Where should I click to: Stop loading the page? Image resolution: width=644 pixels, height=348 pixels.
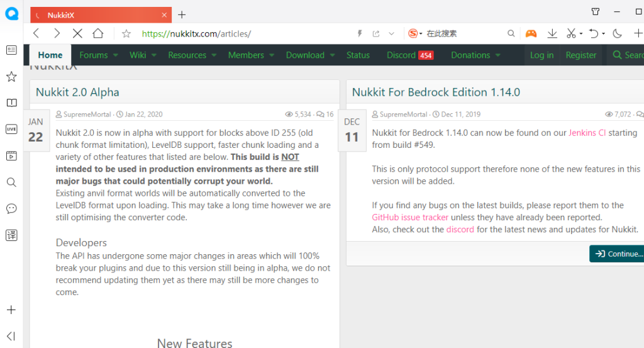click(x=77, y=33)
